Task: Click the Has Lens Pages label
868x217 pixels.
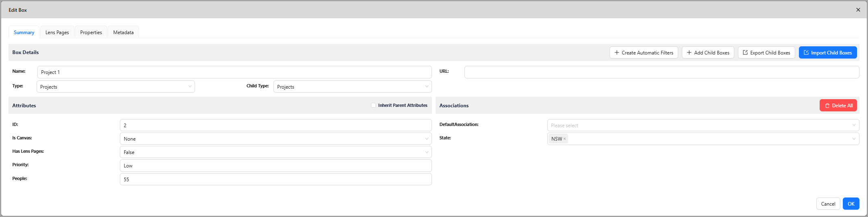Action: pos(28,151)
